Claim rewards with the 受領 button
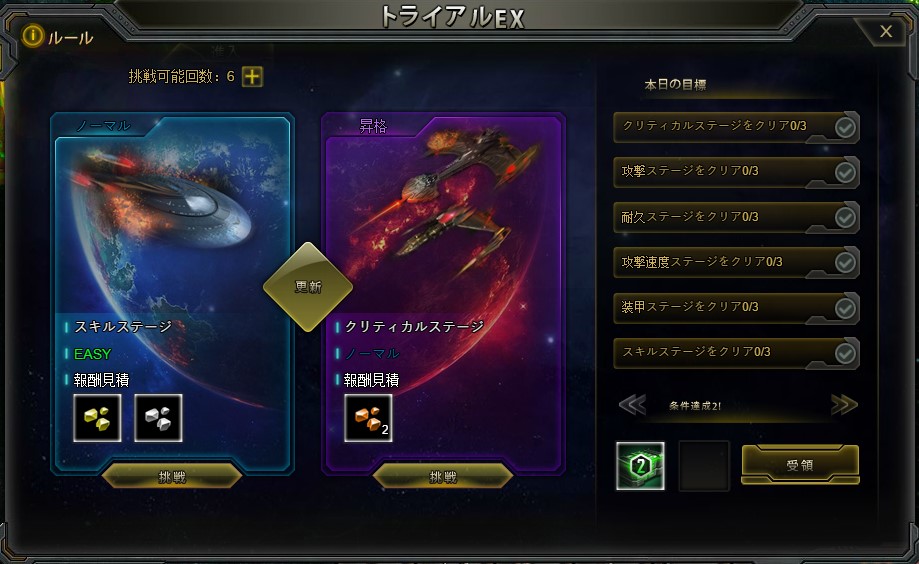 (x=800, y=464)
